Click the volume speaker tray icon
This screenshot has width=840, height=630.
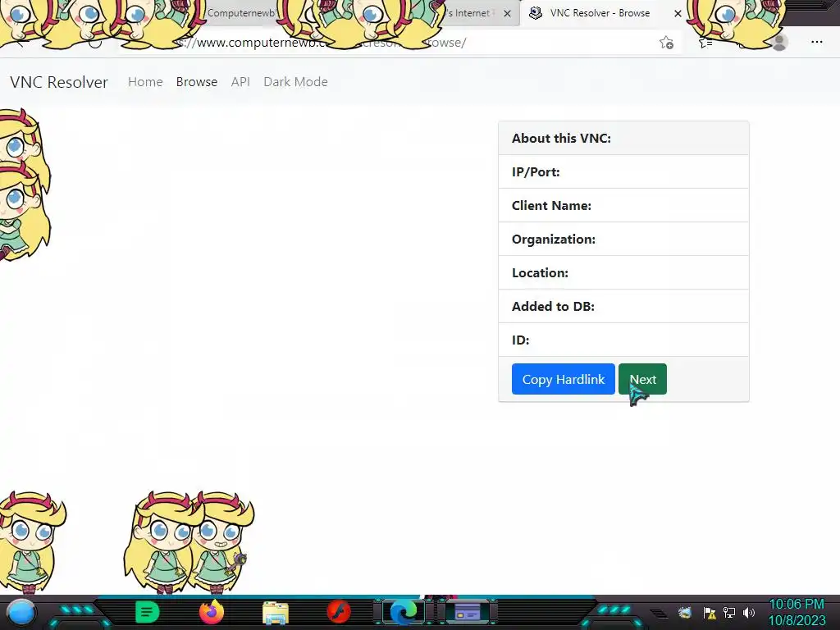click(x=749, y=612)
